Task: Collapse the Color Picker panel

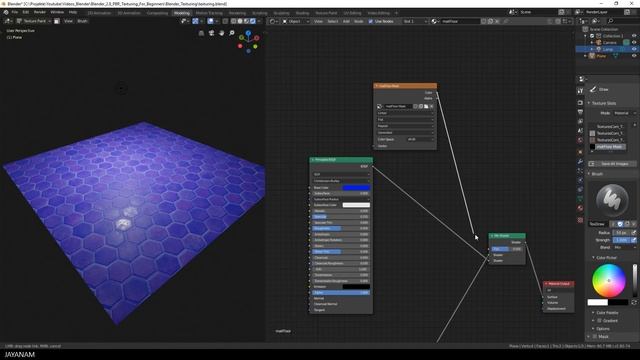Action: [605, 258]
